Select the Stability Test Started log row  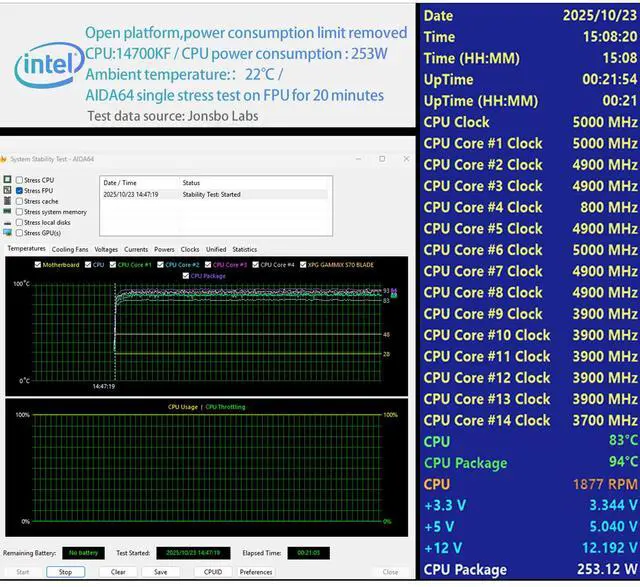point(213,194)
